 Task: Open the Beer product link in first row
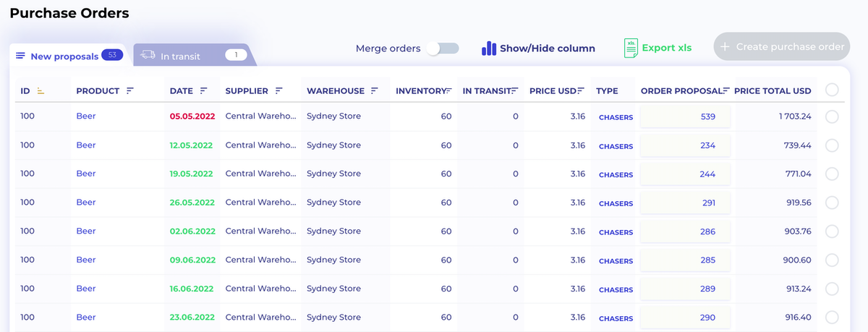point(86,116)
